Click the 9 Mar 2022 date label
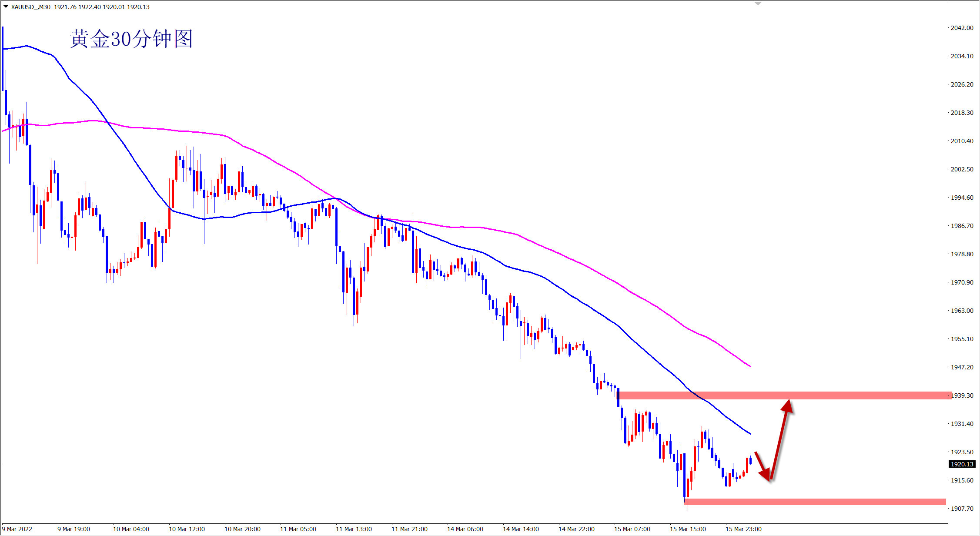Screen dimensions: 980x536 pyautogui.click(x=17, y=529)
